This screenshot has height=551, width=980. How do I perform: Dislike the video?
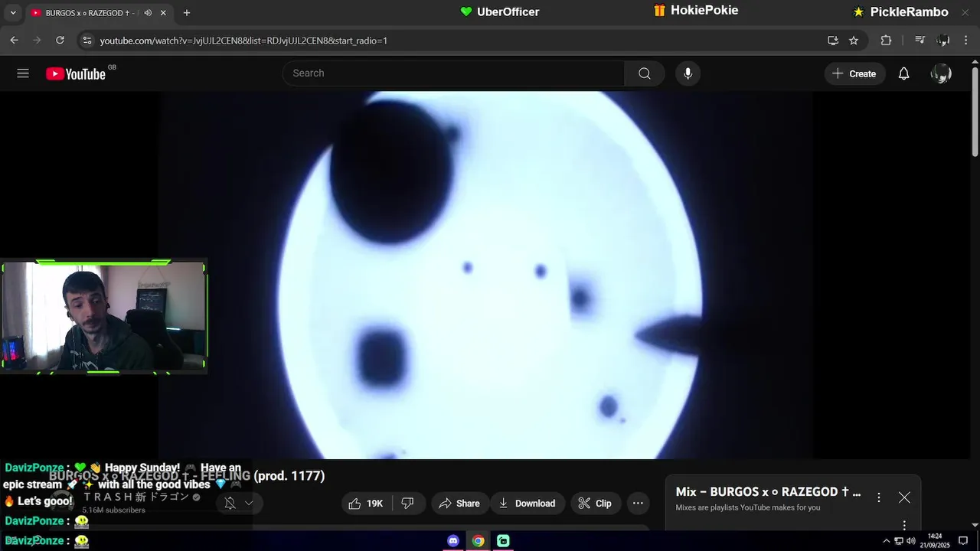(408, 503)
